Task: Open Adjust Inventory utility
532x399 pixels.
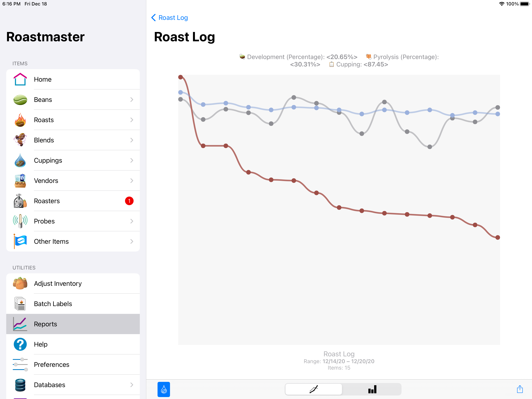Action: pos(58,283)
